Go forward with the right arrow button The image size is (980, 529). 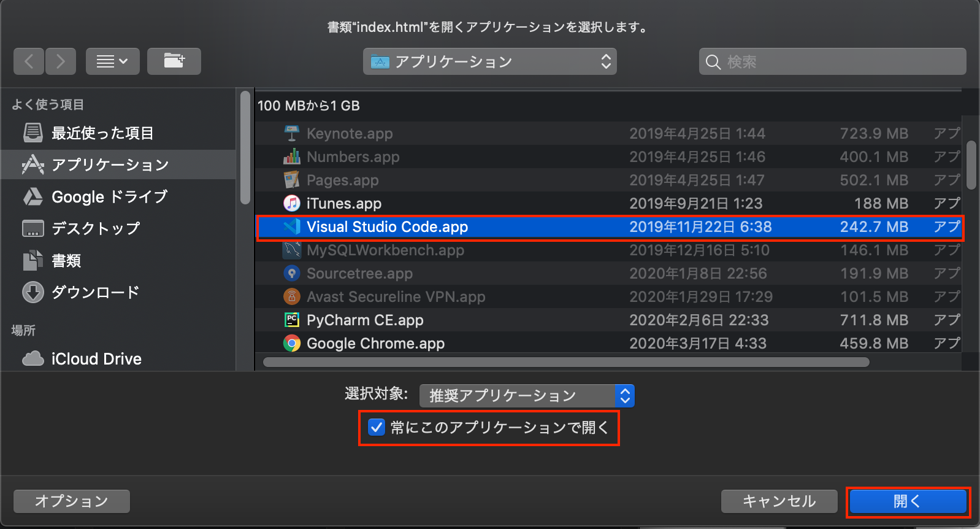[60, 61]
